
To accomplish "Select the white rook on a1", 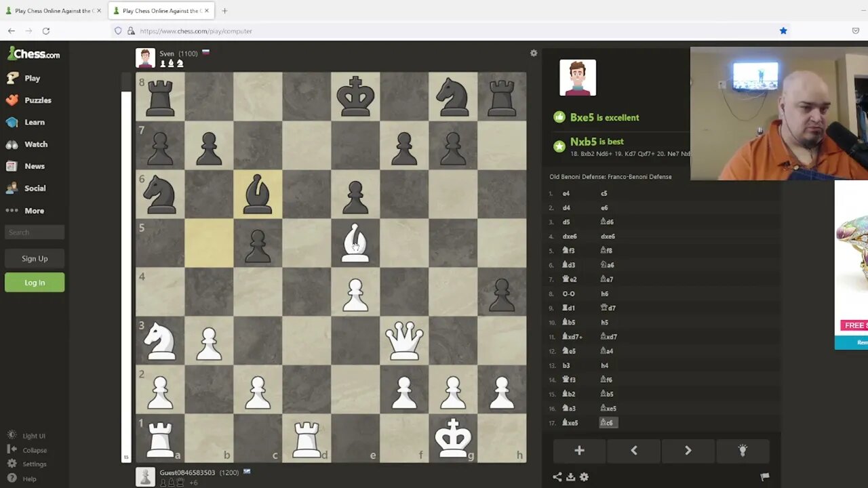I will pos(160,438).
